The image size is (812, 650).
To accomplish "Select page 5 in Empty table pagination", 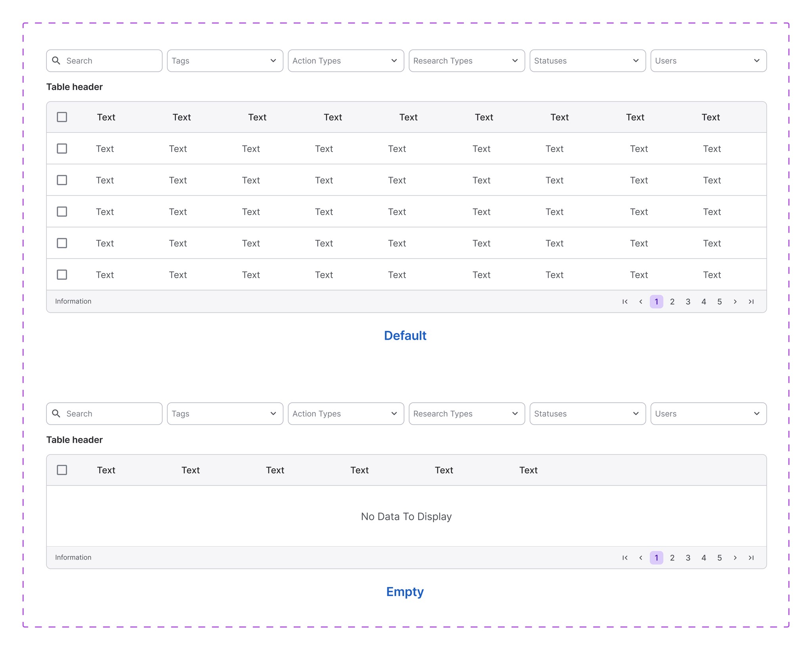I will 720,558.
